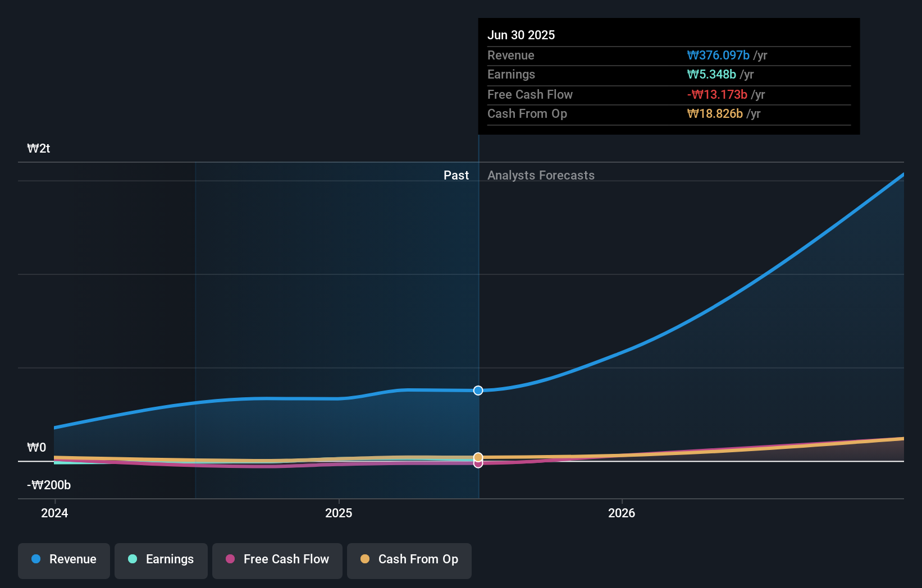Click the Earnings value in the tooltip
This screenshot has height=588, width=922.
click(x=711, y=74)
